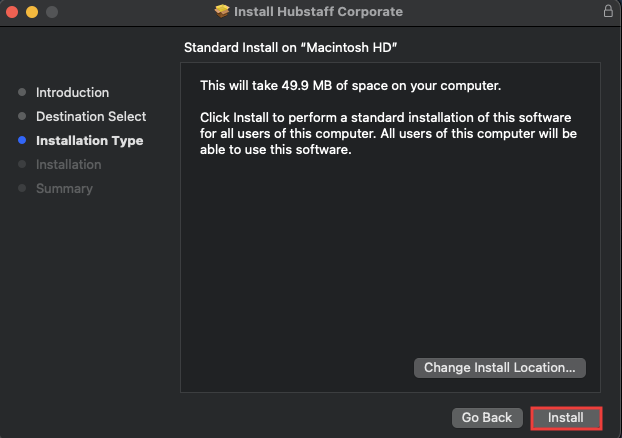Viewport: 622px width, 438px height.
Task: Click gray bullet beside Destination Select
Action: pyautogui.click(x=22, y=116)
